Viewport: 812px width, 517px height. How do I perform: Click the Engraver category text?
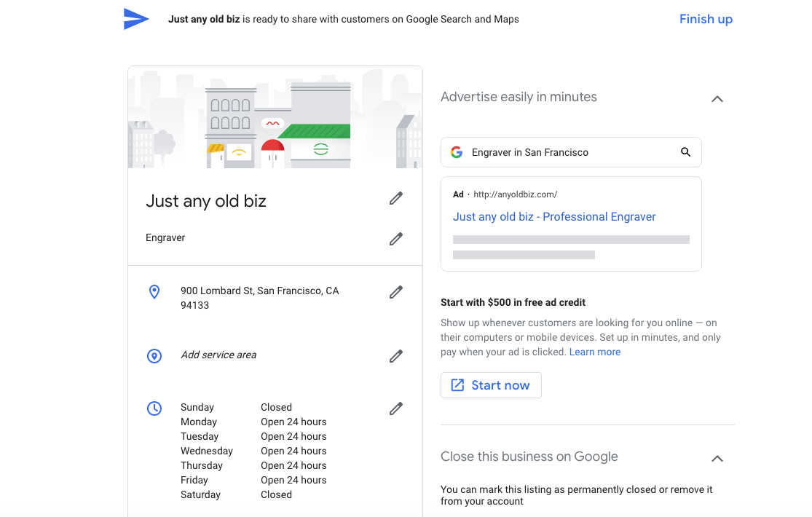tap(165, 238)
